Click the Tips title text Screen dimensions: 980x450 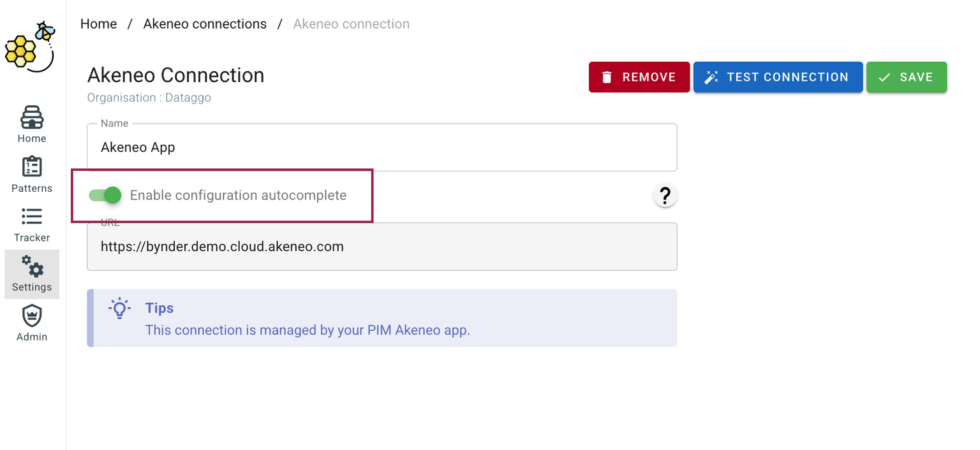coord(160,308)
